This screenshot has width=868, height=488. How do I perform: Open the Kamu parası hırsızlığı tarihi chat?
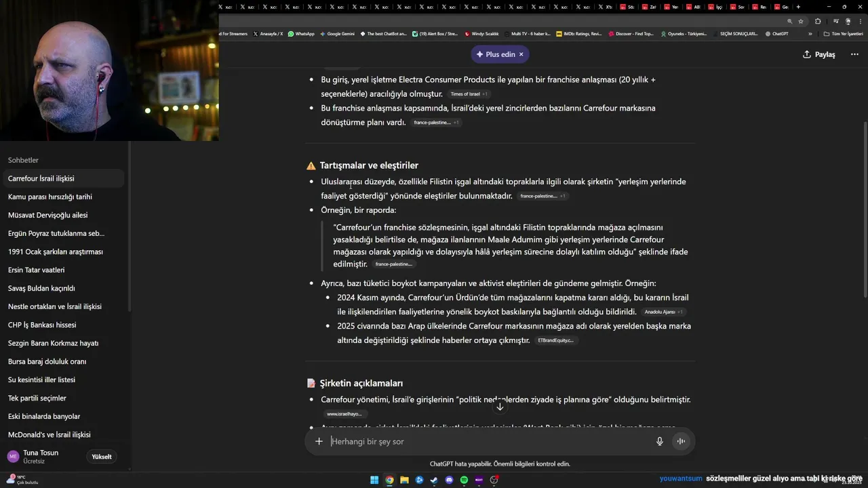(x=62, y=197)
